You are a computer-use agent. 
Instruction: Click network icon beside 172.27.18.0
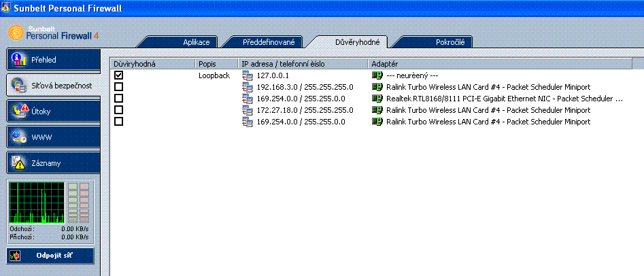(248, 110)
